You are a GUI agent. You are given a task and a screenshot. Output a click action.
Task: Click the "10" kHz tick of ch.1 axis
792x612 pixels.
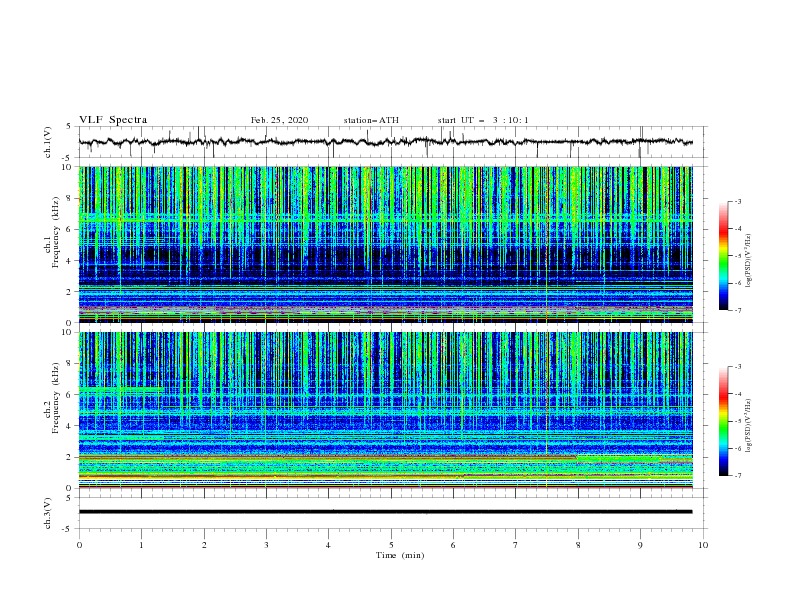(68, 167)
